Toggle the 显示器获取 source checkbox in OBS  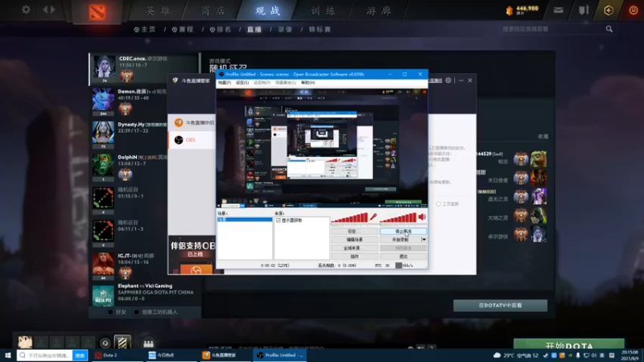279,220
